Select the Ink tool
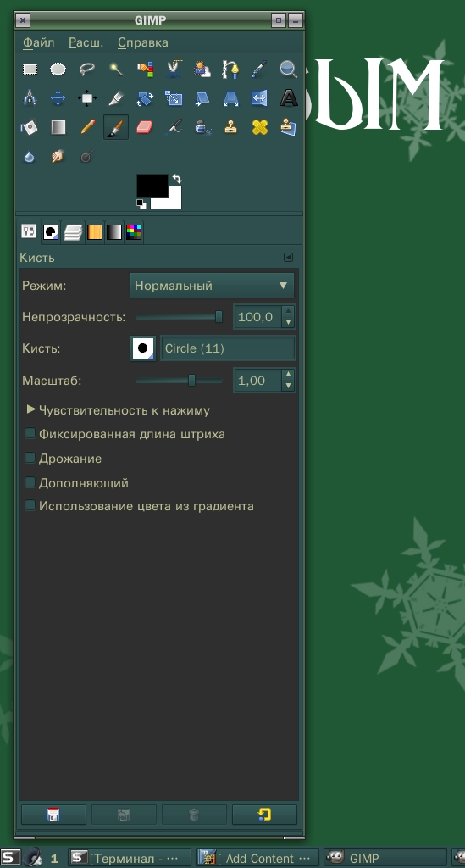 202,127
